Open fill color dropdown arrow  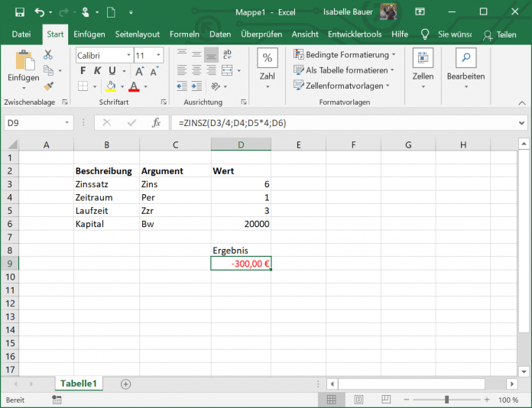[x=122, y=86]
